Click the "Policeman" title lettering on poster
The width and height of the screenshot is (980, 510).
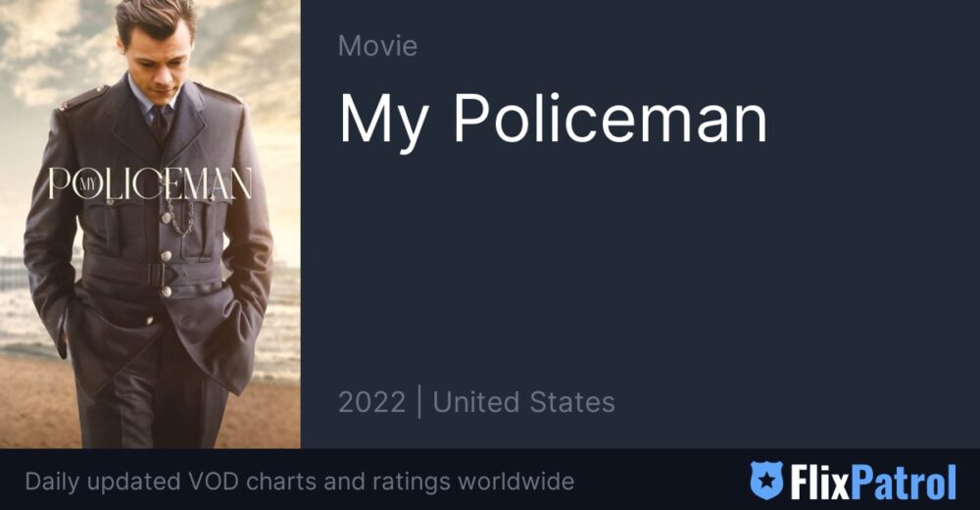point(150,184)
